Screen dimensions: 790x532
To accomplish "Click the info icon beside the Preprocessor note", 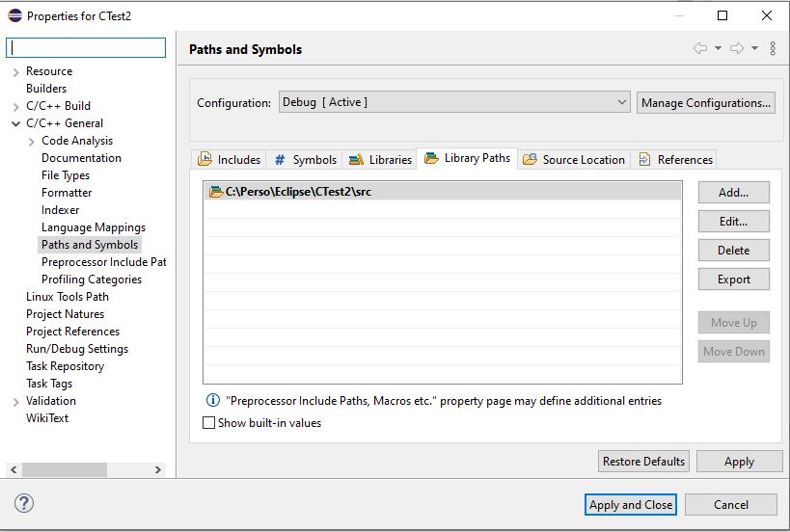I will coord(212,400).
